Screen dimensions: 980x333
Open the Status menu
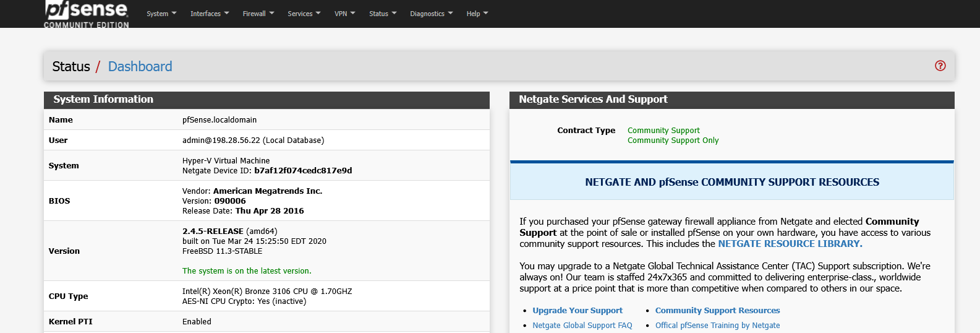pyautogui.click(x=383, y=14)
